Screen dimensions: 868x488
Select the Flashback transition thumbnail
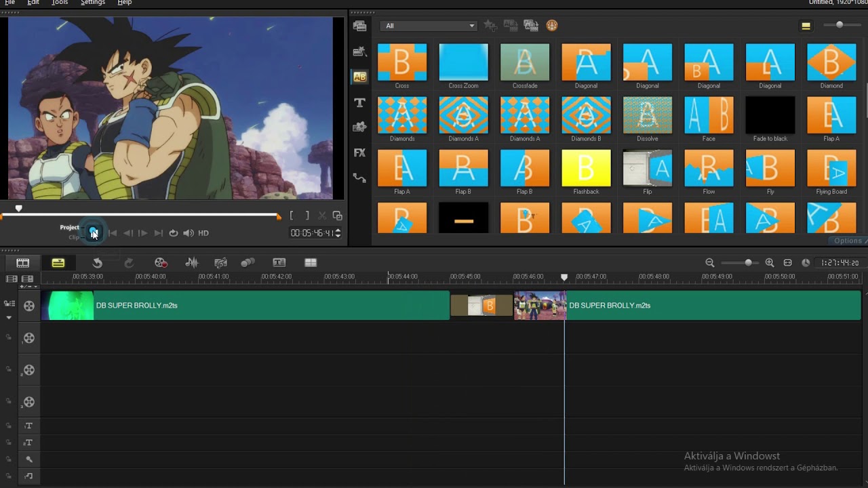[x=587, y=168]
